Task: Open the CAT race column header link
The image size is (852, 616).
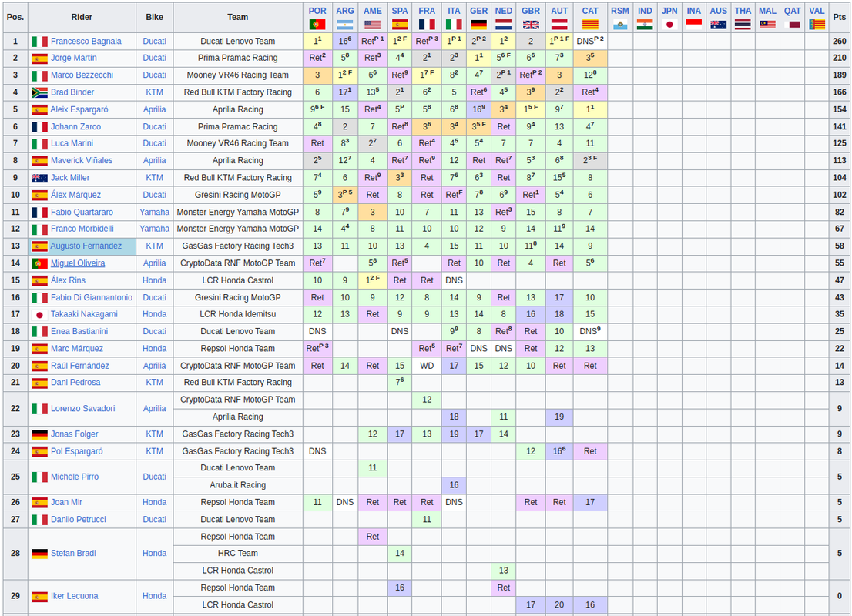Action: [x=590, y=11]
